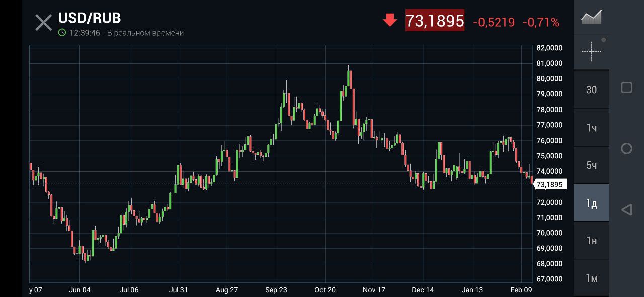Tap the 77,0000 price axis label
The image size is (644, 297).
(549, 125)
